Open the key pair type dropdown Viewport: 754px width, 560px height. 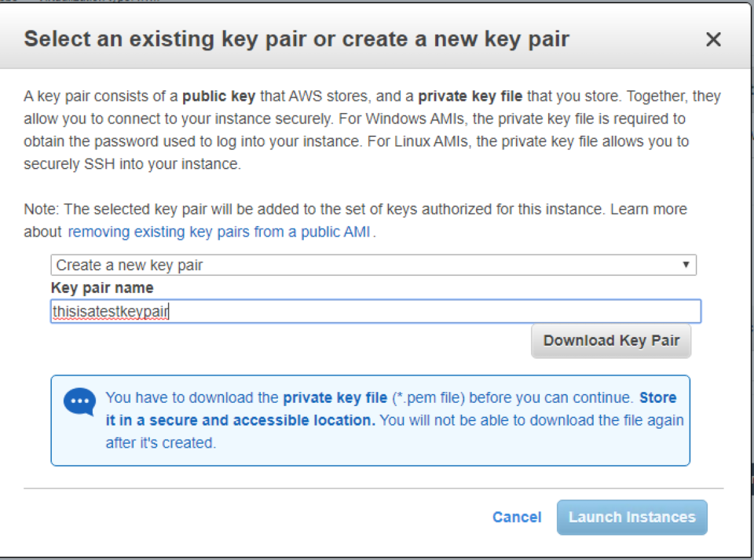(372, 265)
